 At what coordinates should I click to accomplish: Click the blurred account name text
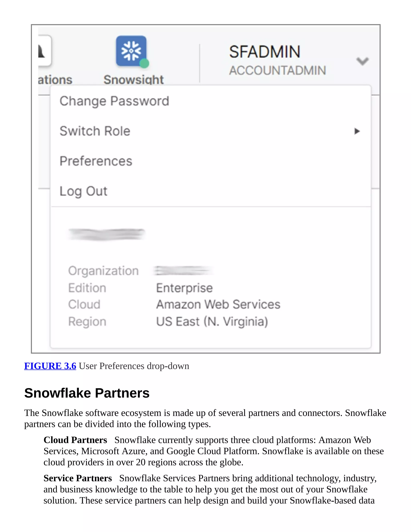click(x=106, y=234)
